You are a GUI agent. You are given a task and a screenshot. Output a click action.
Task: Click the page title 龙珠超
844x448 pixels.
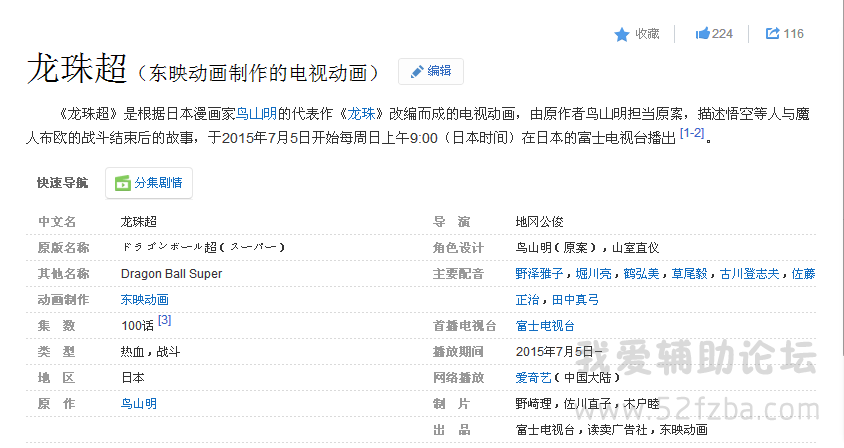click(76, 69)
